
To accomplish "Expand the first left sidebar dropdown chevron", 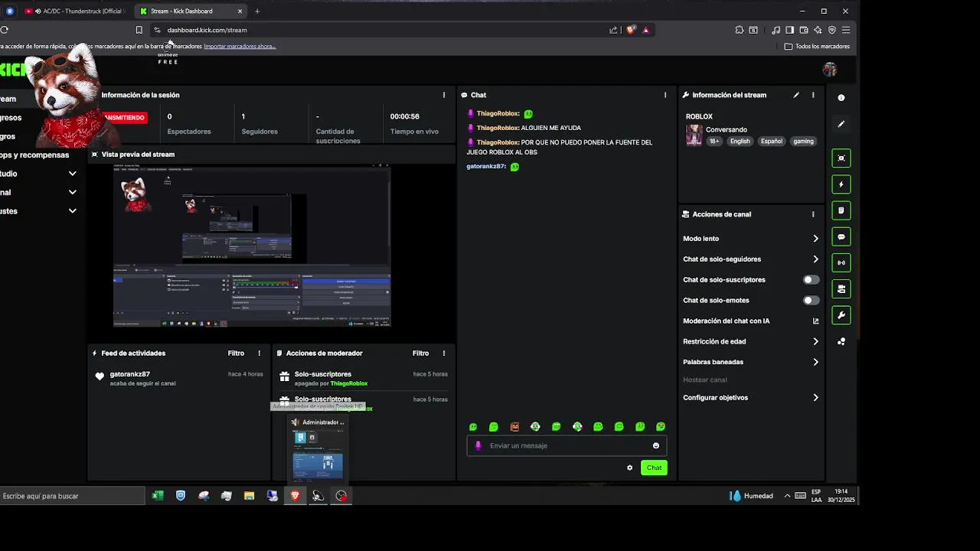I will click(72, 174).
